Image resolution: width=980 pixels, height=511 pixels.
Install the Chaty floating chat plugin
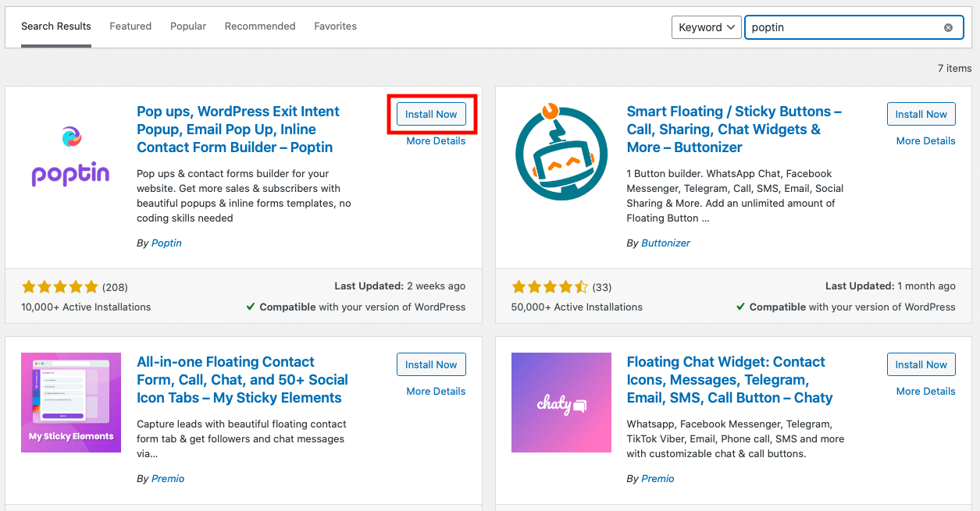click(x=921, y=364)
